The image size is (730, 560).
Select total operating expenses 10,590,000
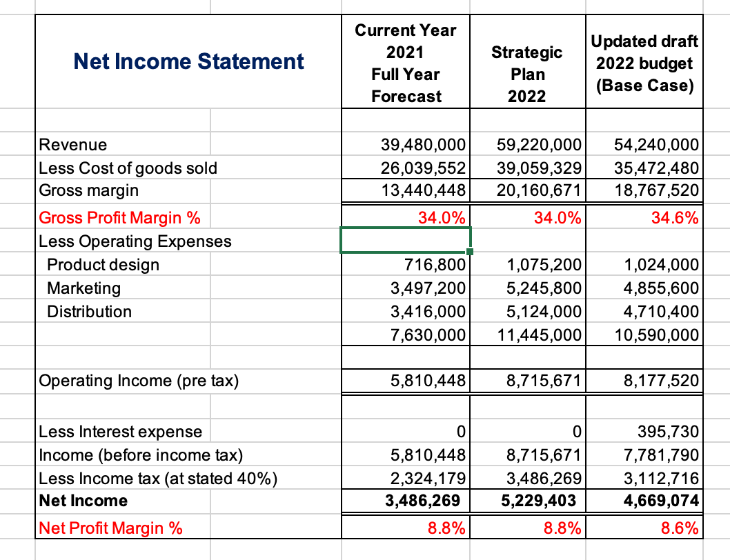pyautogui.click(x=656, y=334)
